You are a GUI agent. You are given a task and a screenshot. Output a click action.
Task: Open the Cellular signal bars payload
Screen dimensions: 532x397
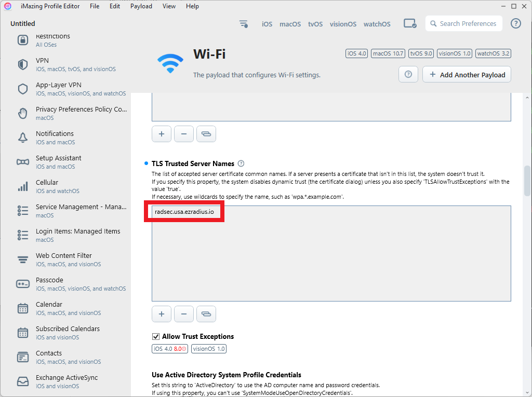(23, 186)
